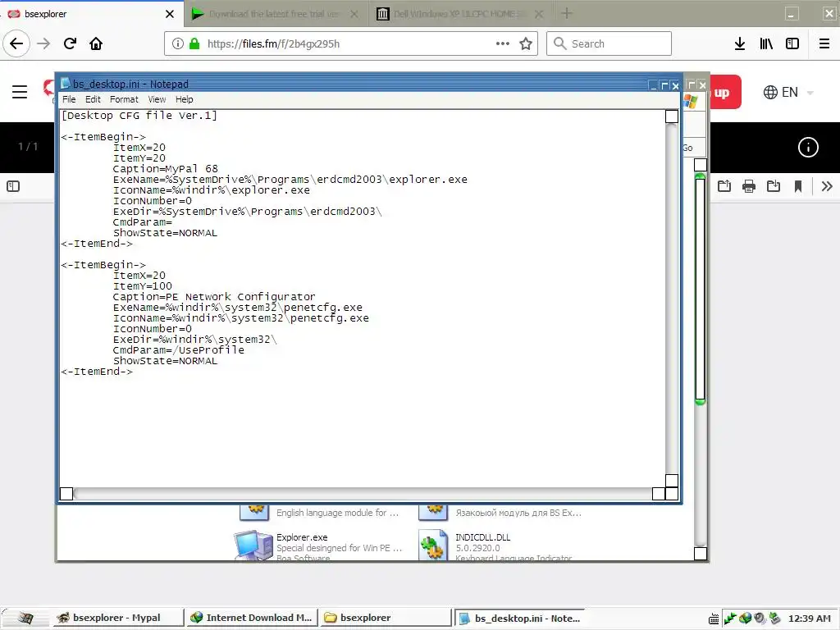This screenshot has height=630, width=840.
Task: Click the keyboard tray icon in system tray
Action: (x=714, y=619)
